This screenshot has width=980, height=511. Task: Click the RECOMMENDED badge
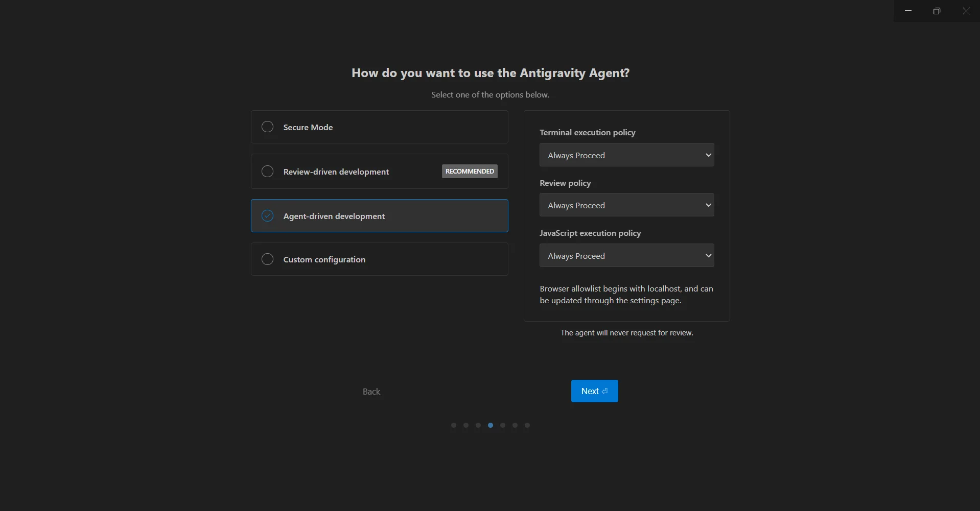coord(470,171)
